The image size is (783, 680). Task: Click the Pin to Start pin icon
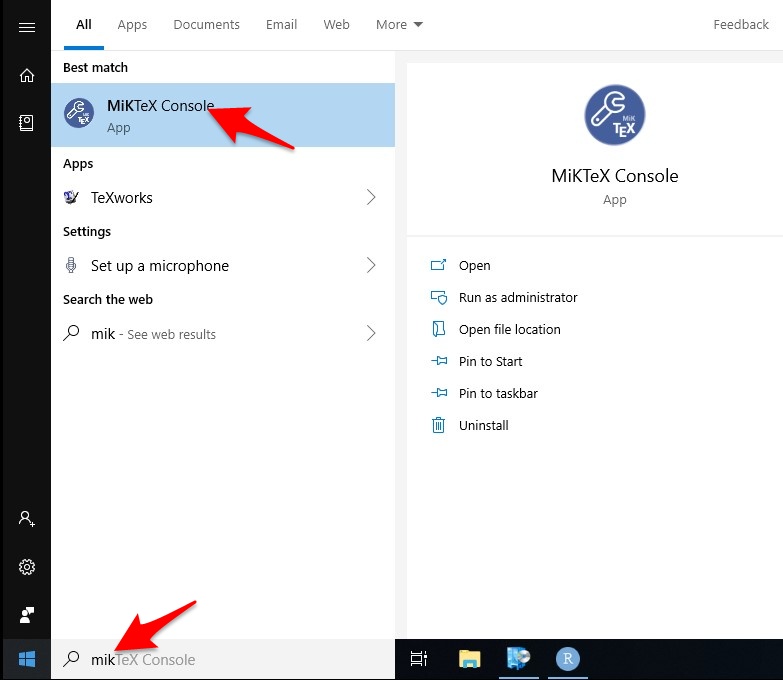coord(439,360)
